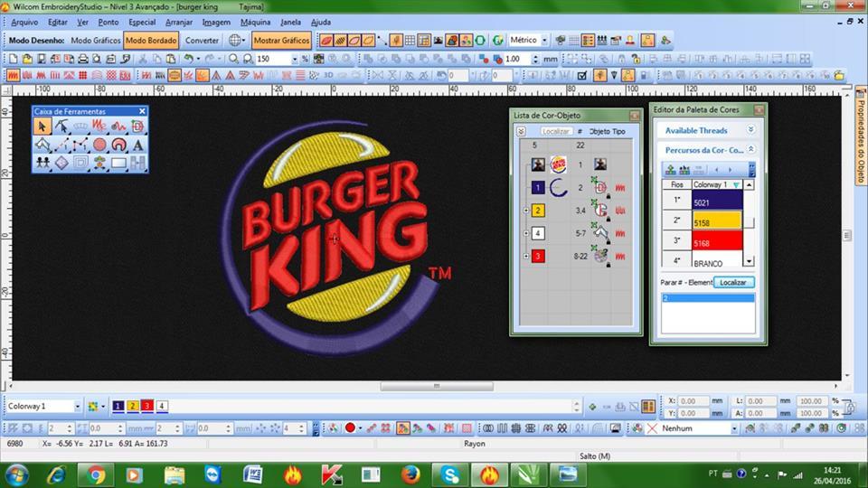Expand the Available Threads section
Image resolution: width=868 pixels, height=488 pixels.
pos(750,130)
